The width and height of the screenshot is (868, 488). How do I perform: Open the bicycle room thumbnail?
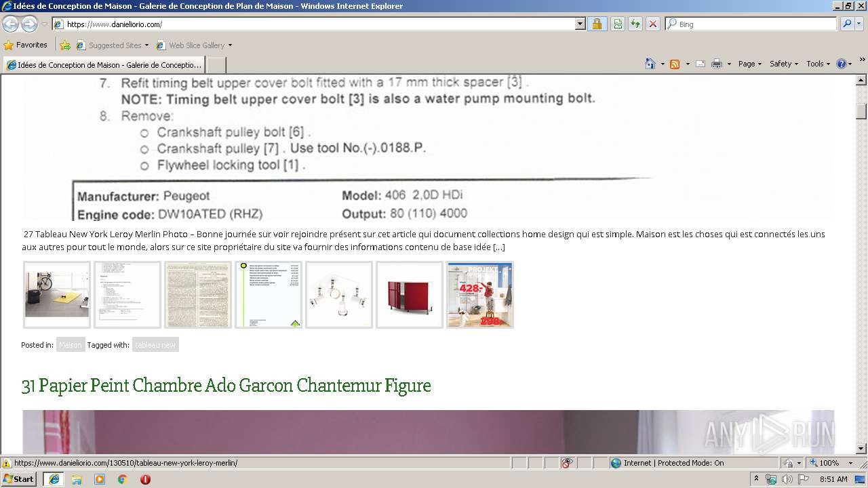[x=57, y=295]
